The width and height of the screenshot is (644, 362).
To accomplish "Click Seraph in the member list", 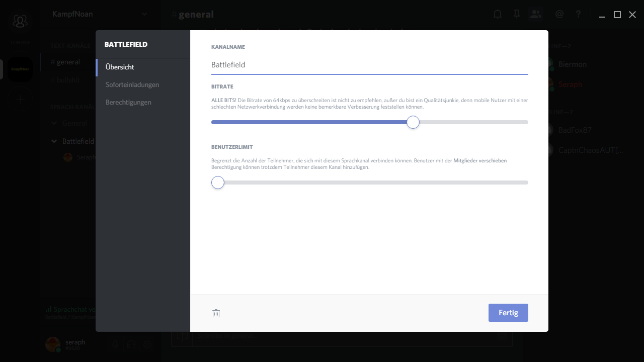I will (x=570, y=84).
